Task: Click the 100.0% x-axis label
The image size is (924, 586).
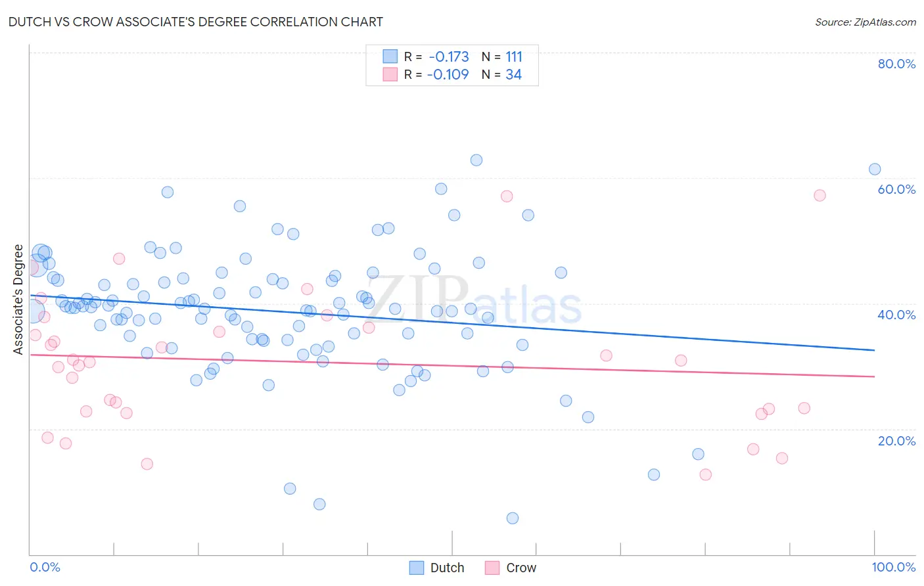Action: (x=894, y=567)
